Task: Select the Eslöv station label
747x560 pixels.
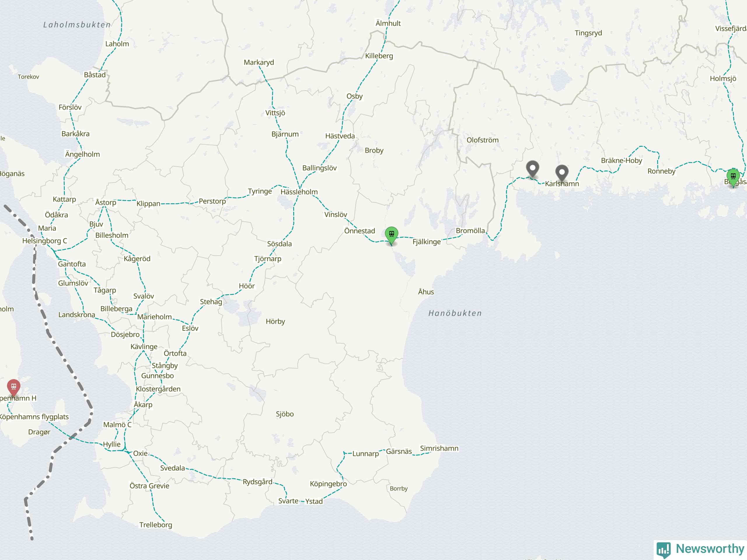Action: tap(190, 328)
